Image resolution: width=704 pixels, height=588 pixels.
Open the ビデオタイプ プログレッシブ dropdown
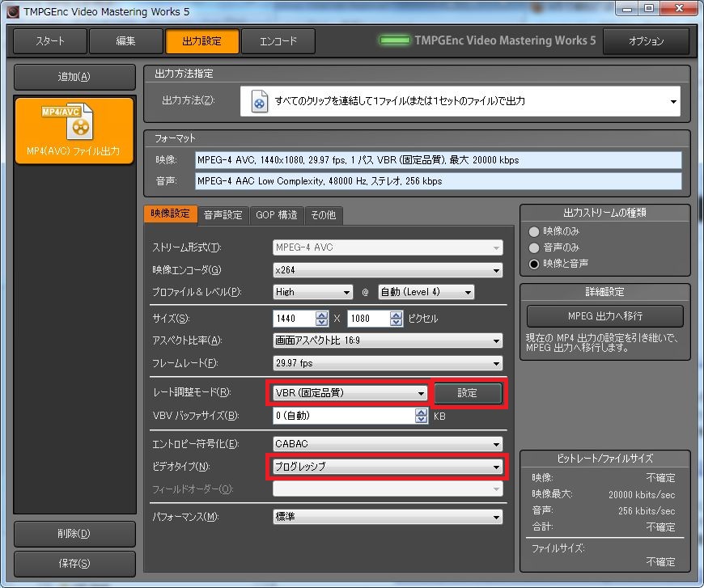388,467
